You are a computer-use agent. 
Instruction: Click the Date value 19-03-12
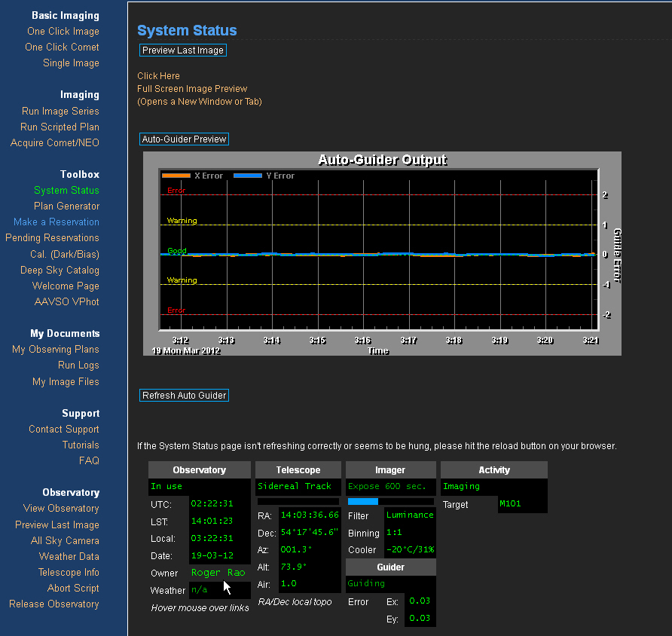[x=212, y=555]
